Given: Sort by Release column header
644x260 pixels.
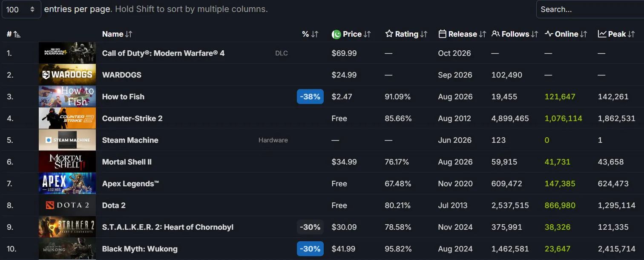Looking at the screenshot, I should coord(462,34).
